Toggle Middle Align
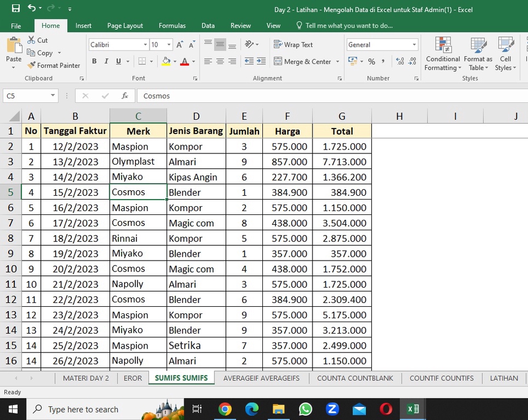Image resolution: width=528 pixels, height=420 pixels. pyautogui.click(x=220, y=44)
